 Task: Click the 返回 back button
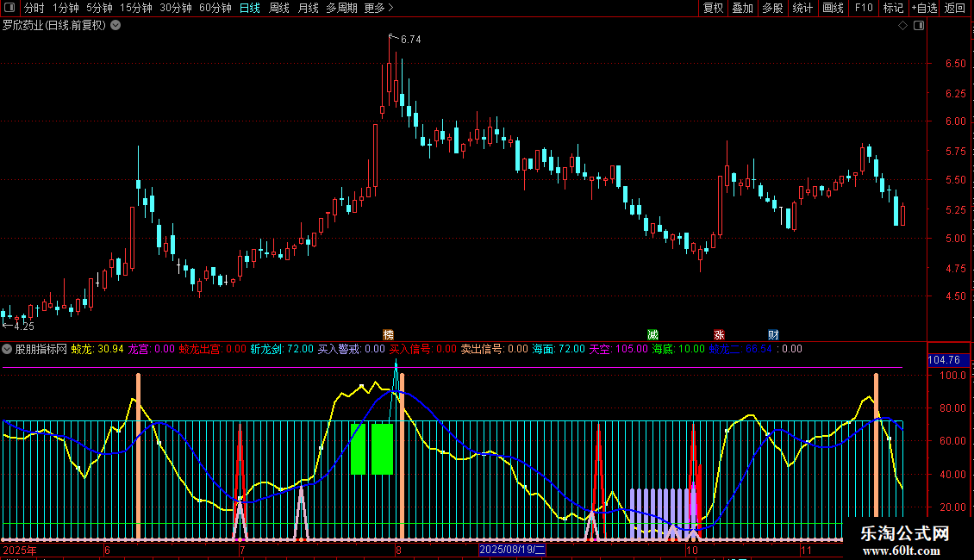[x=955, y=8]
